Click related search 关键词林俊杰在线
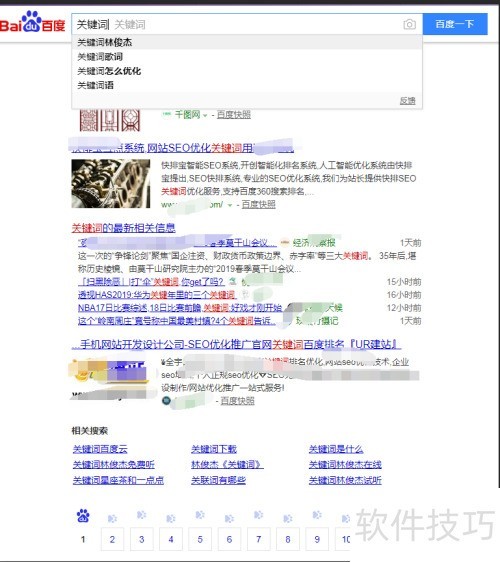The height and width of the screenshot is (562, 500). pos(345,465)
